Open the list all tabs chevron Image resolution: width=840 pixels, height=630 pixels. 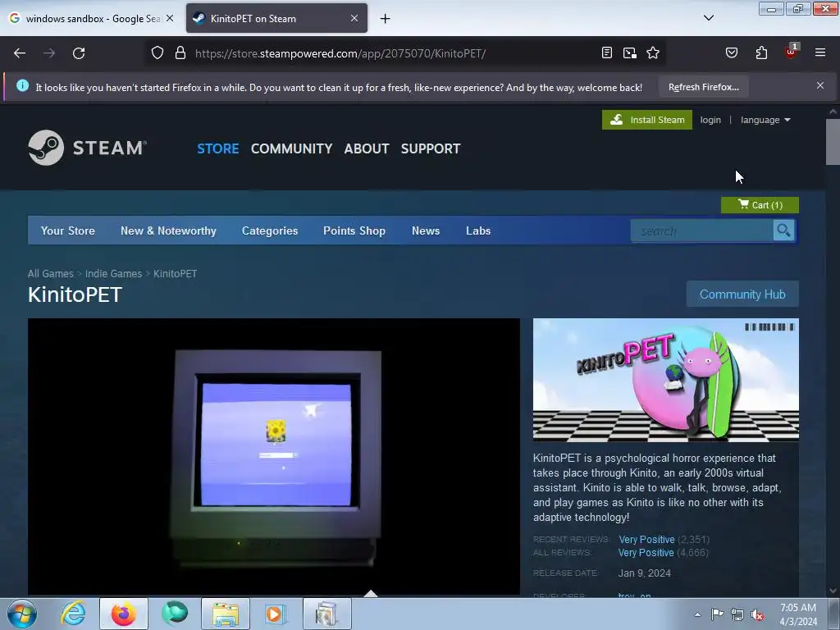708,18
